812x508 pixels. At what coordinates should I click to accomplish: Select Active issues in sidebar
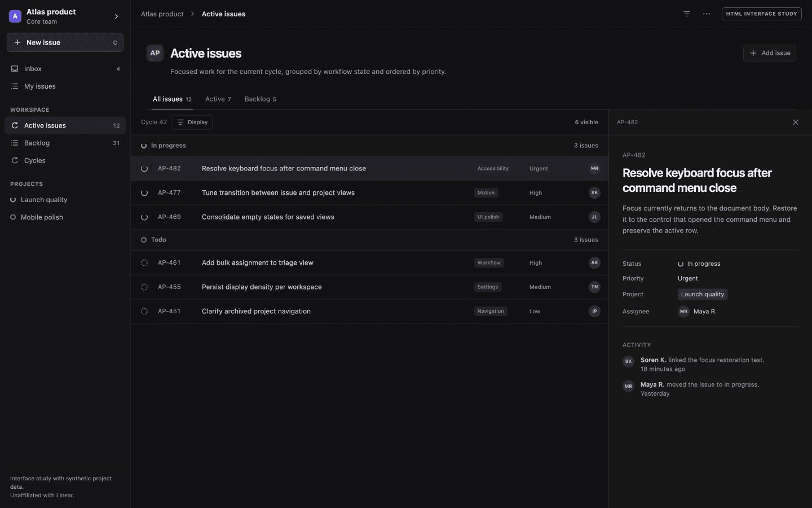(x=65, y=125)
